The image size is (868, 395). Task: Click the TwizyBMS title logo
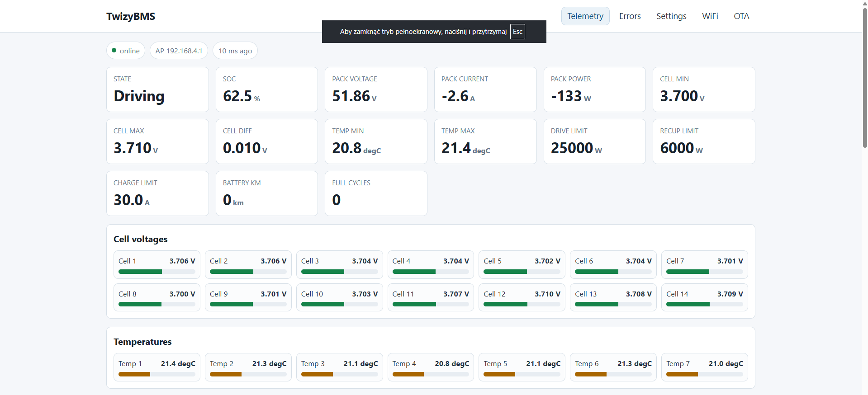[131, 16]
